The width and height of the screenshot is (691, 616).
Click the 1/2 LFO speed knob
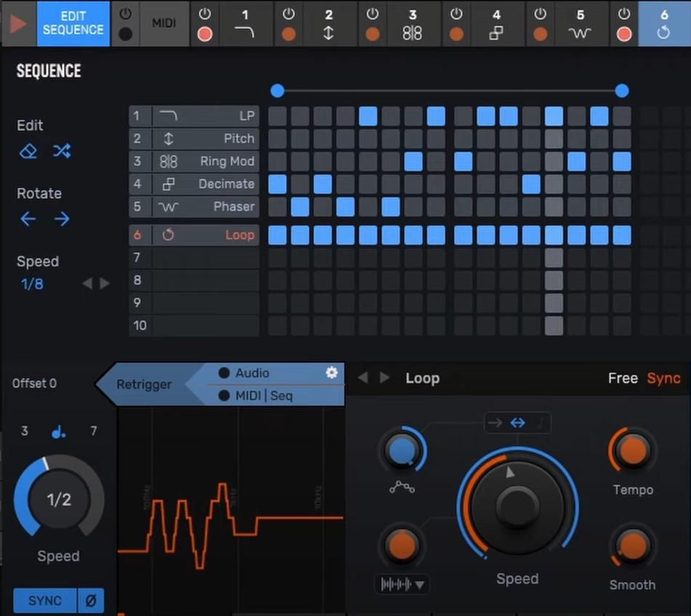pyautogui.click(x=59, y=499)
